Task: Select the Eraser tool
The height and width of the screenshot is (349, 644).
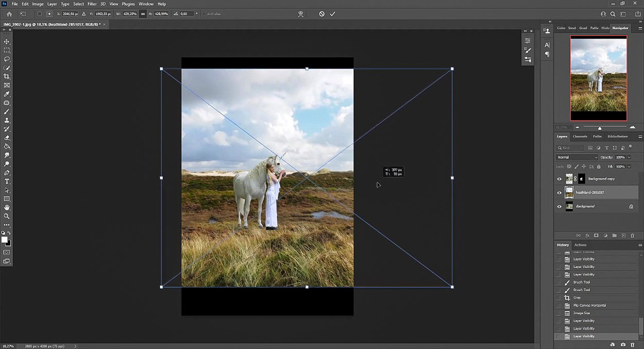Action: click(x=7, y=138)
